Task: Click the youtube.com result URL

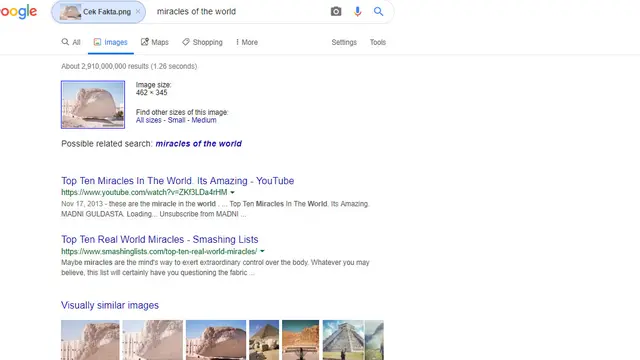Action: point(144,192)
